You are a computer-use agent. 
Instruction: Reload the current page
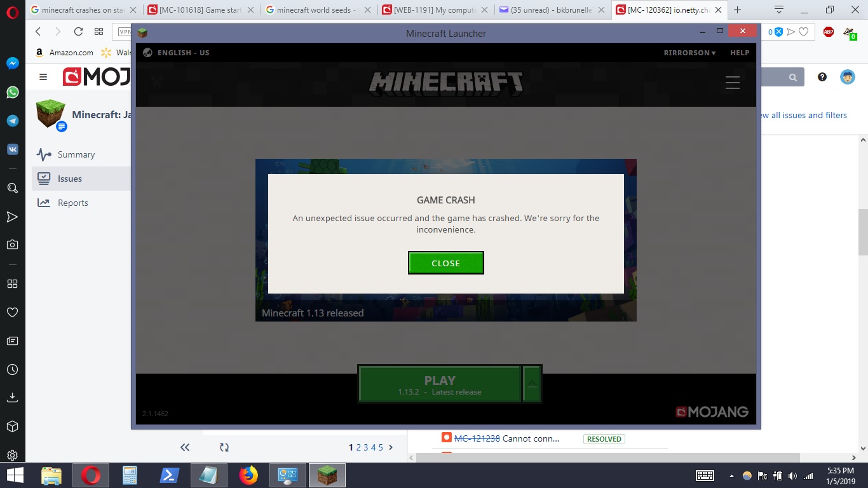78,32
